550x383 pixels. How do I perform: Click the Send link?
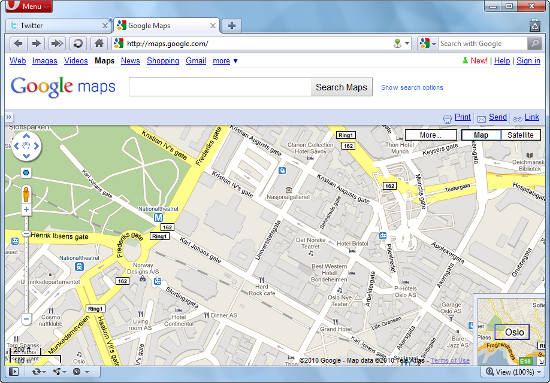tap(497, 117)
